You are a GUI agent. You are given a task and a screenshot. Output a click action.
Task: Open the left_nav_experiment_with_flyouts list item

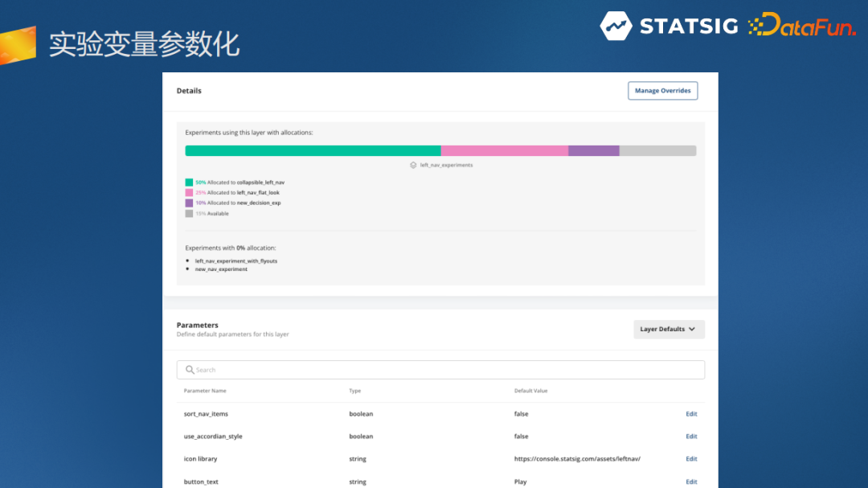click(235, 261)
